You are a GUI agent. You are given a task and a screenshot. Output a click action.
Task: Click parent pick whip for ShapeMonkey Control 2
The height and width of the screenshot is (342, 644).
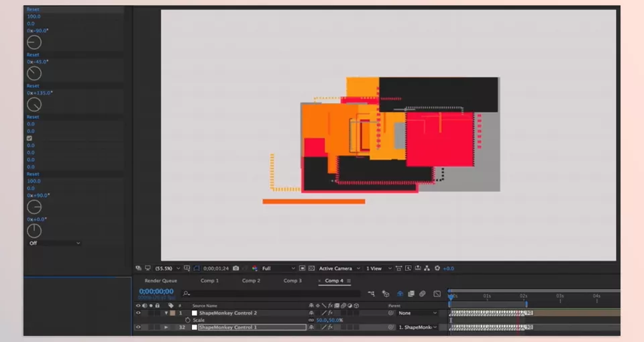pos(390,313)
